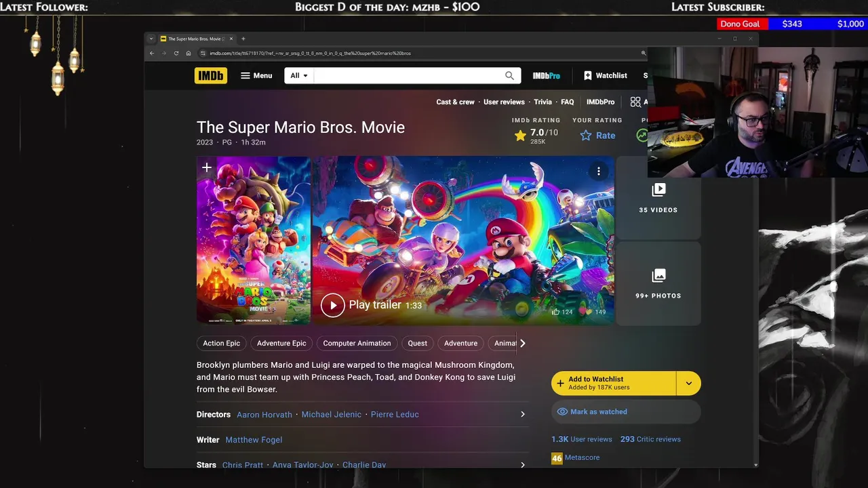868x488 pixels.
Task: Click the search magnifier icon
Action: (x=509, y=75)
